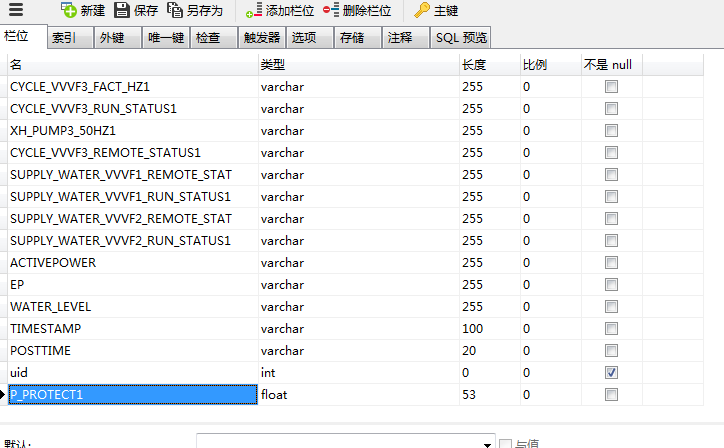Switch to the 索引 tab
The image size is (724, 448).
point(63,38)
